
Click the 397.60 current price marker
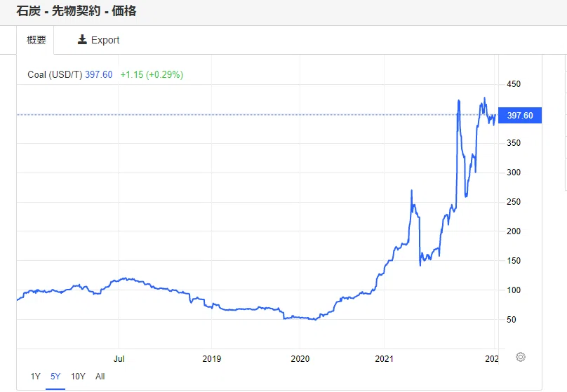point(520,115)
